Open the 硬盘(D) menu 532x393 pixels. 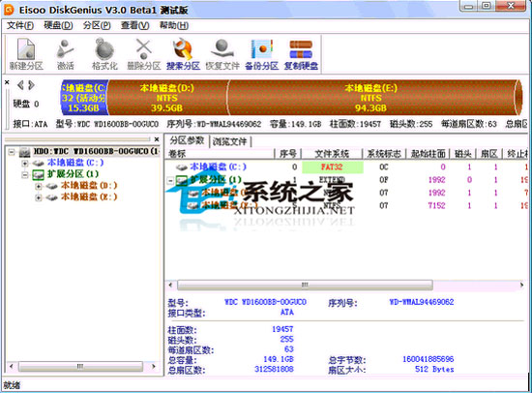click(58, 25)
